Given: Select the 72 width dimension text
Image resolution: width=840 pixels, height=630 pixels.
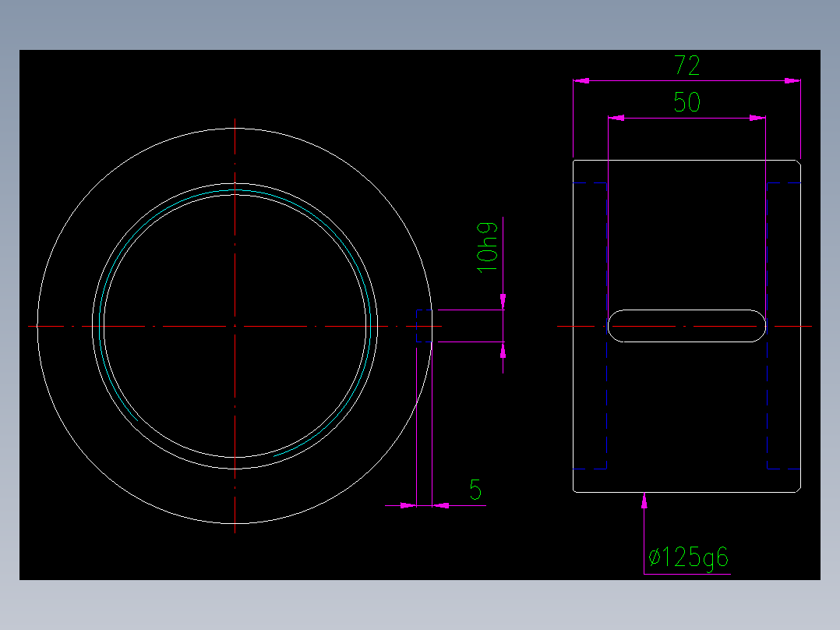Looking at the screenshot, I should (686, 65).
